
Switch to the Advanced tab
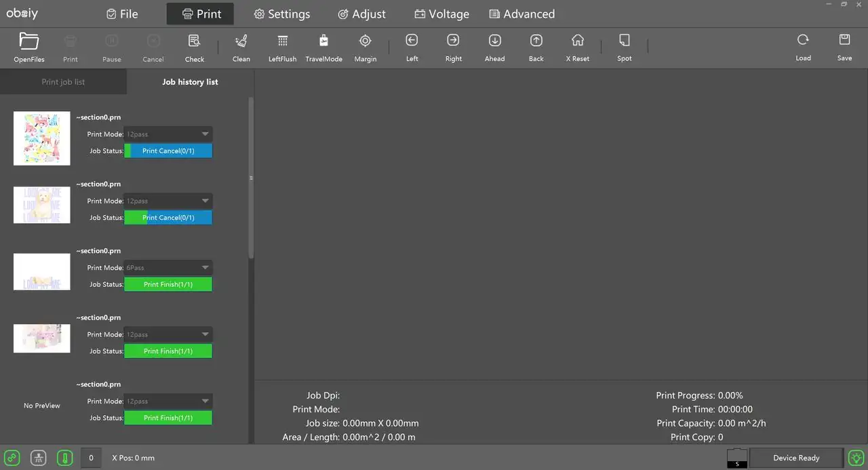pos(522,14)
